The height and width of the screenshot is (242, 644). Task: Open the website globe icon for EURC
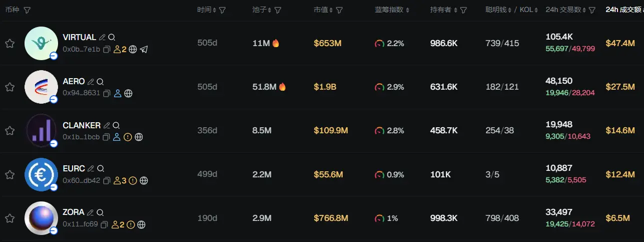(144, 180)
